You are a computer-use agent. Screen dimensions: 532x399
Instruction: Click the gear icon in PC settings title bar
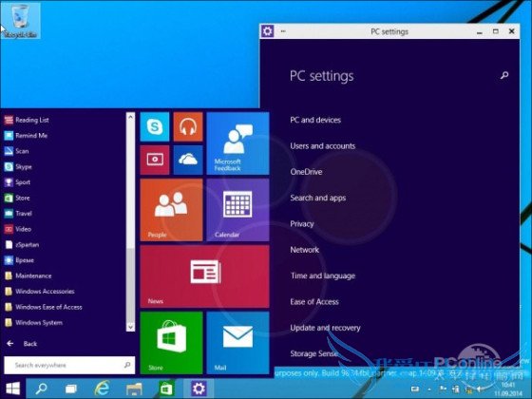[267, 31]
